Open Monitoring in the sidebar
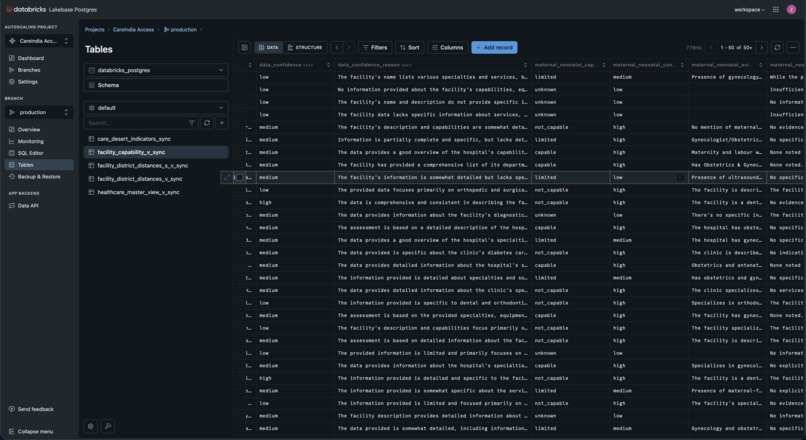The width and height of the screenshot is (806, 440). (39, 141)
